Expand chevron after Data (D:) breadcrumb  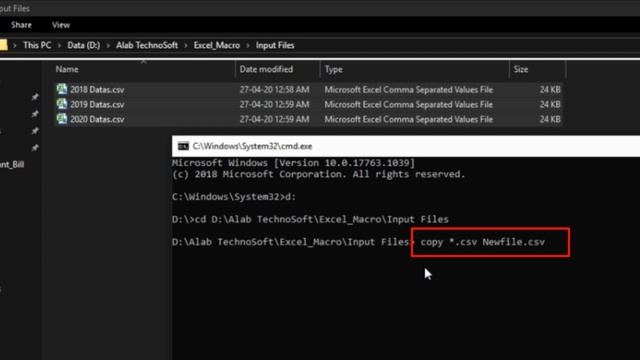coord(108,46)
